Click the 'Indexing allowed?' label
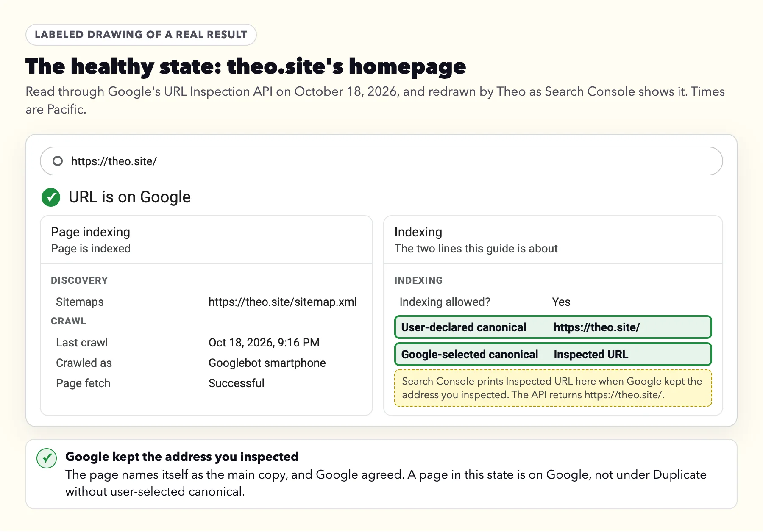 (x=445, y=302)
